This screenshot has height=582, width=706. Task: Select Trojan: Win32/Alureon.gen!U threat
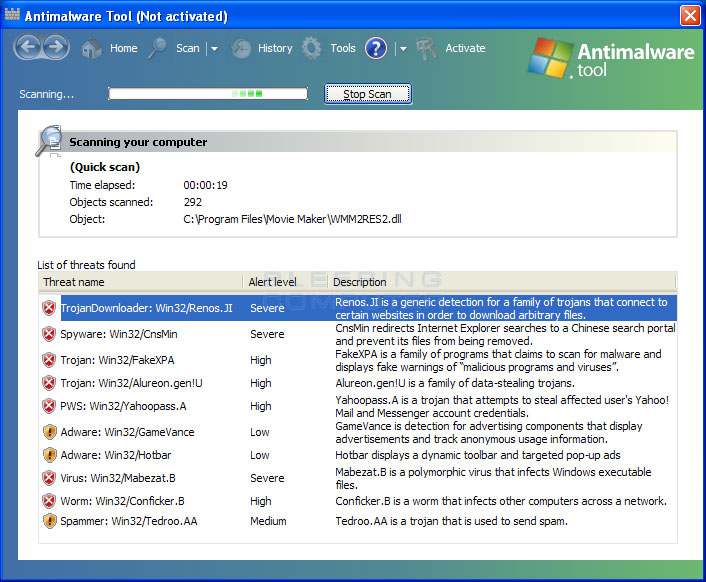coord(131,383)
